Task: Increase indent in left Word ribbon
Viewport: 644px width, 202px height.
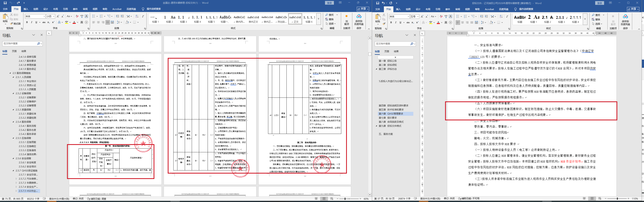Action: [x=122, y=16]
